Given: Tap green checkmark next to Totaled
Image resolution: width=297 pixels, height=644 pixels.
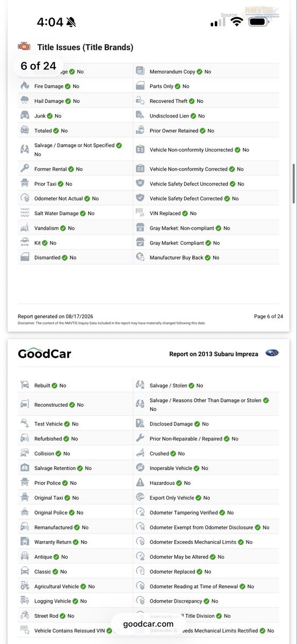Looking at the screenshot, I should (57, 130).
